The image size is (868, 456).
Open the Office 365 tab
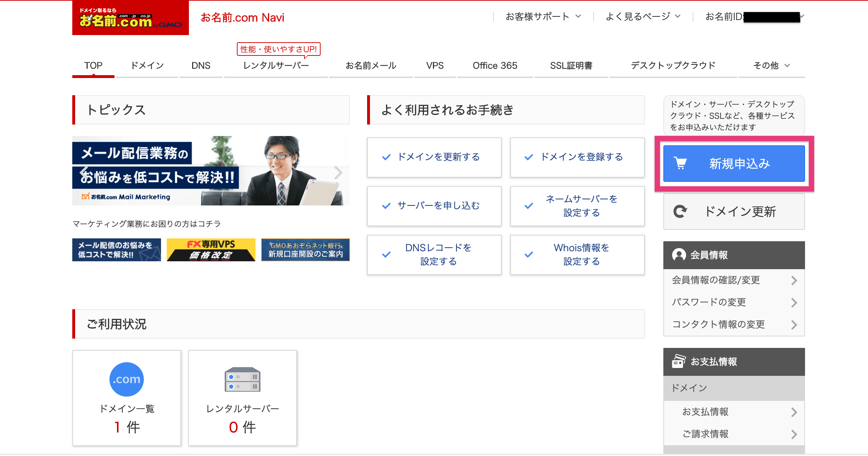pos(495,66)
